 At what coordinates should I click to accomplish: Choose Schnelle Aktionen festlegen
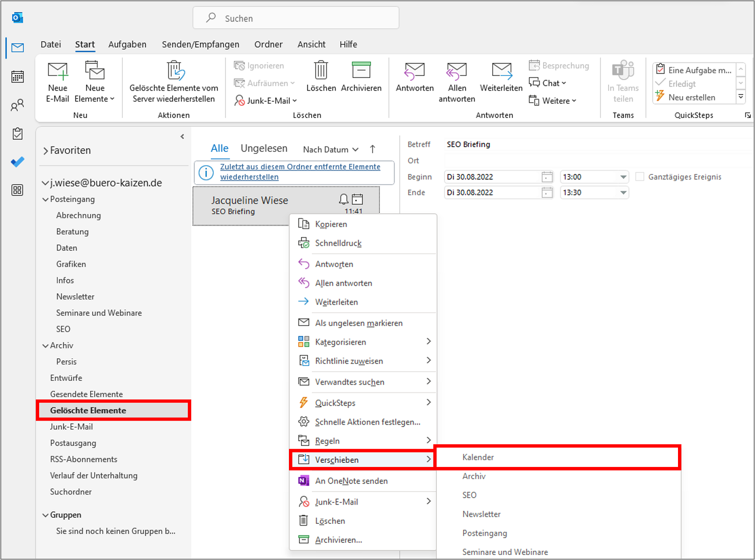[x=363, y=422]
